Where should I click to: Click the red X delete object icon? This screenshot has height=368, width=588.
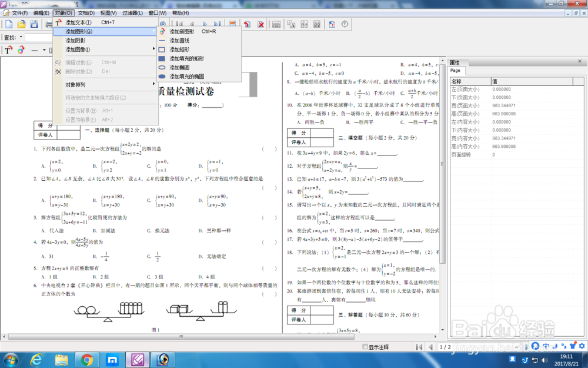pyautogui.click(x=261, y=24)
